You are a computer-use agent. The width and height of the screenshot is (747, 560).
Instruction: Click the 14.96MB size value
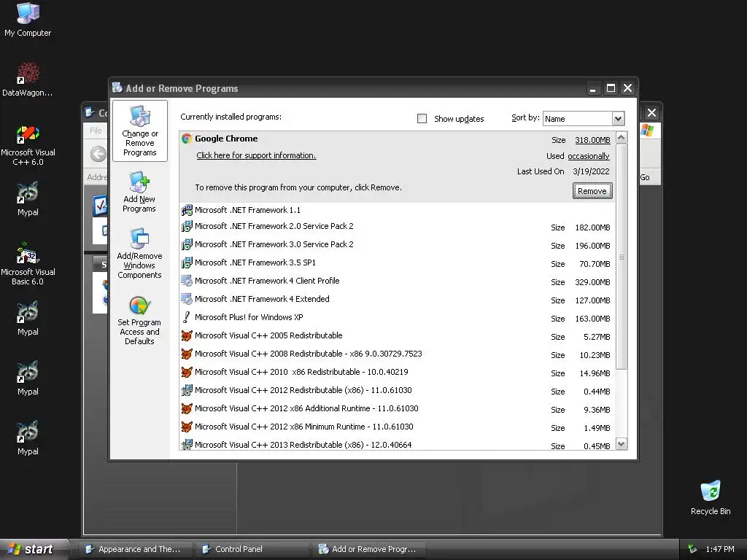pos(595,373)
